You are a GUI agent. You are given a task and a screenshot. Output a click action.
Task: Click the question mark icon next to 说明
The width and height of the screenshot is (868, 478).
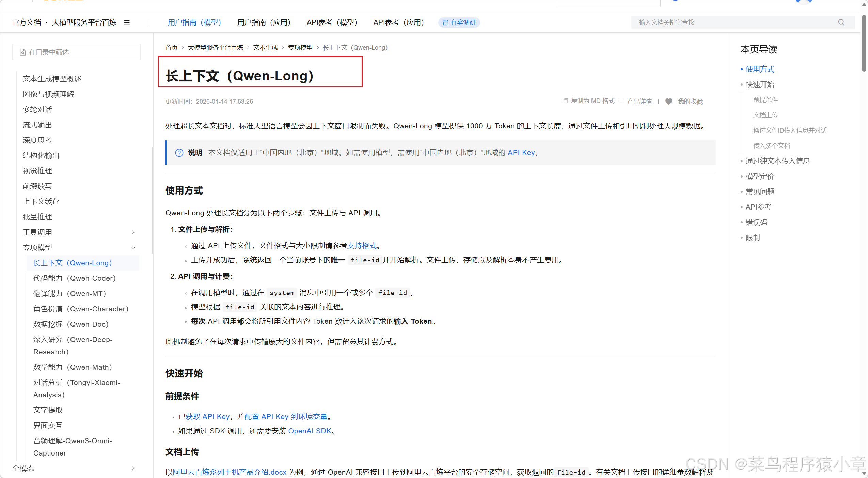179,153
